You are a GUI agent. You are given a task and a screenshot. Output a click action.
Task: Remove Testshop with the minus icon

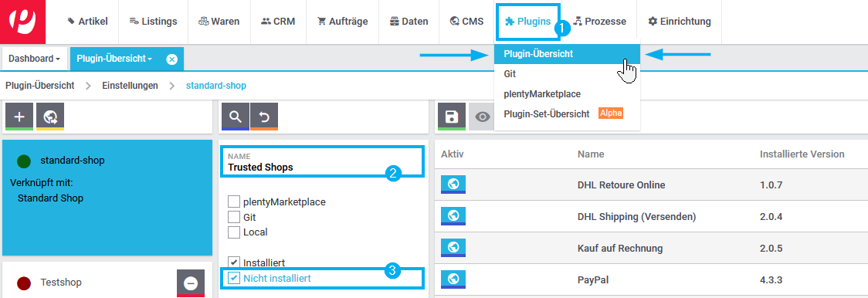[191, 283]
